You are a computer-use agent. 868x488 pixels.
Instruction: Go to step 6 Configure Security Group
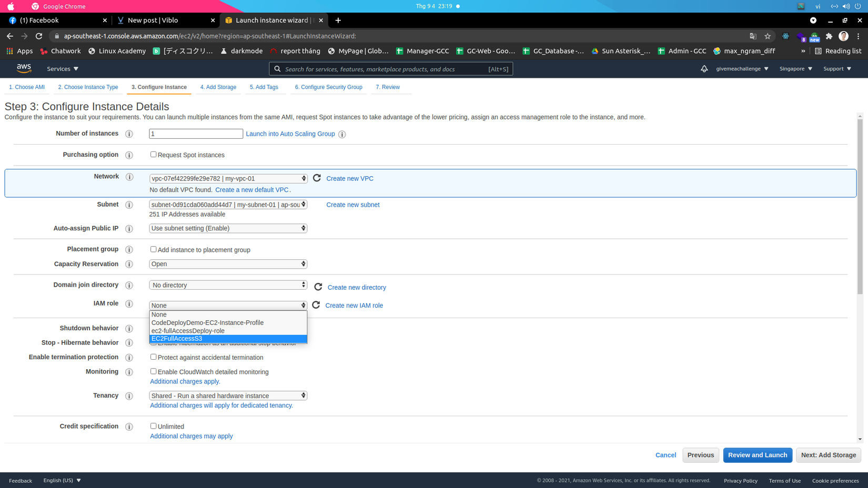coord(329,87)
